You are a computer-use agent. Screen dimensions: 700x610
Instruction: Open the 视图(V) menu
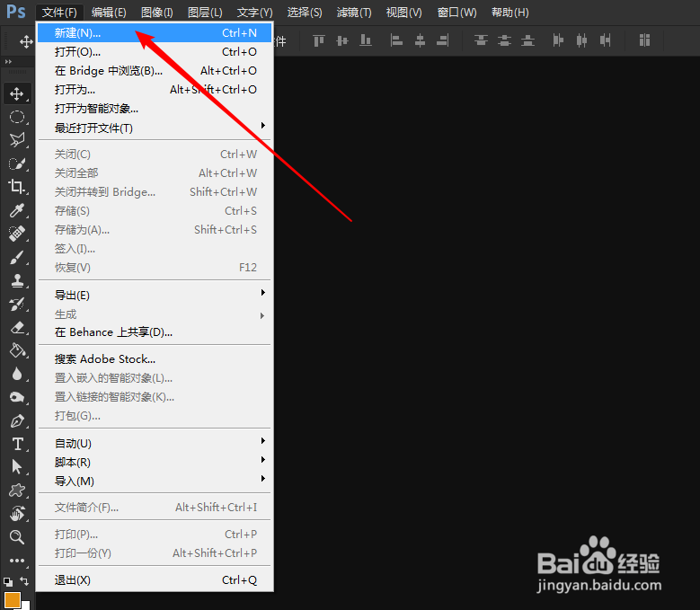click(x=403, y=12)
